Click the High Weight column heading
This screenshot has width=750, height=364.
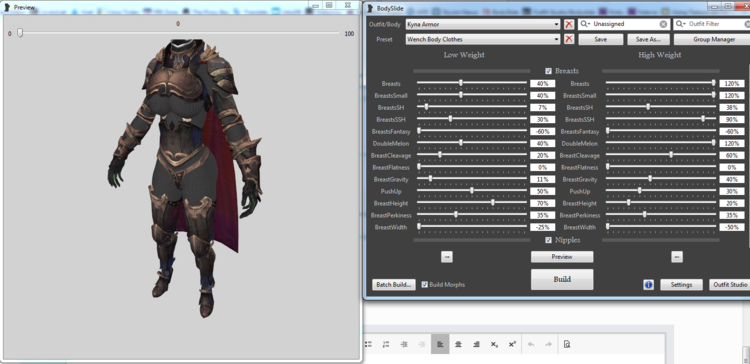(660, 55)
